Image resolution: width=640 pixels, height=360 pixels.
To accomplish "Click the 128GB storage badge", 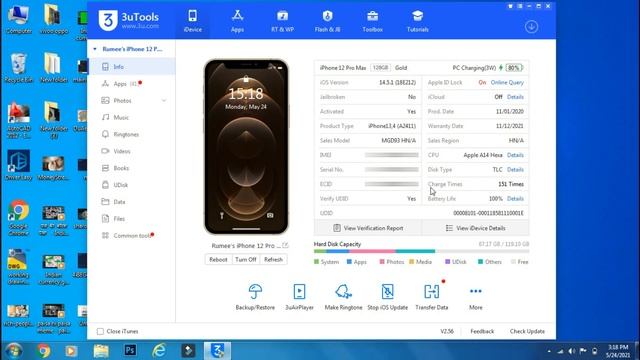I will (380, 68).
